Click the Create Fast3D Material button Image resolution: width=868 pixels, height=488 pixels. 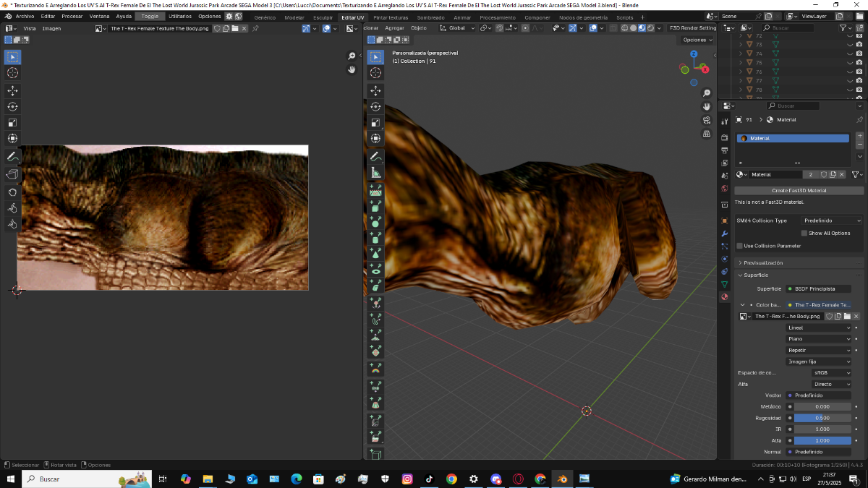point(799,190)
